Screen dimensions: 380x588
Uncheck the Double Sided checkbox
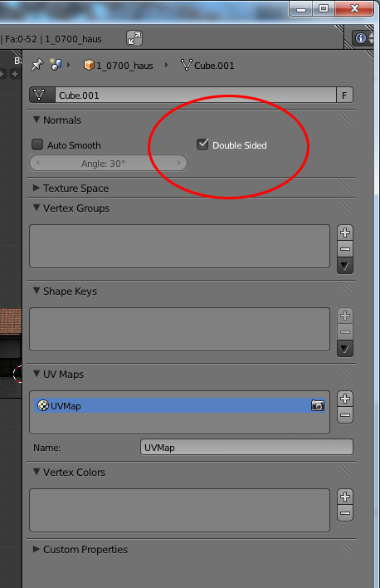(202, 145)
